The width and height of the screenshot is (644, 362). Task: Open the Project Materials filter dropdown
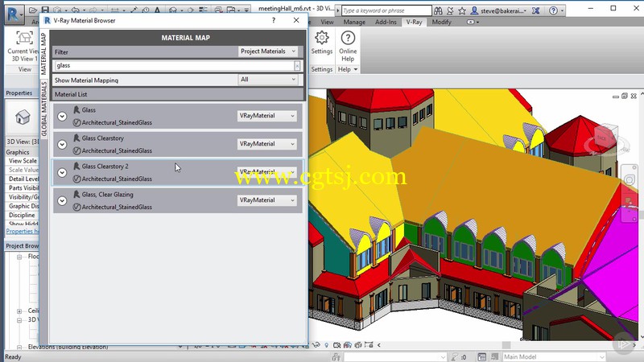(x=268, y=51)
